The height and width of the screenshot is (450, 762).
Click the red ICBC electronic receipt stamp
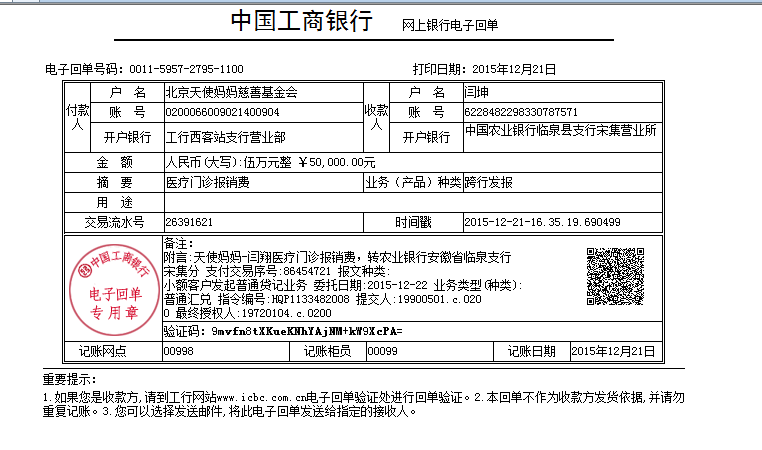coord(114,290)
